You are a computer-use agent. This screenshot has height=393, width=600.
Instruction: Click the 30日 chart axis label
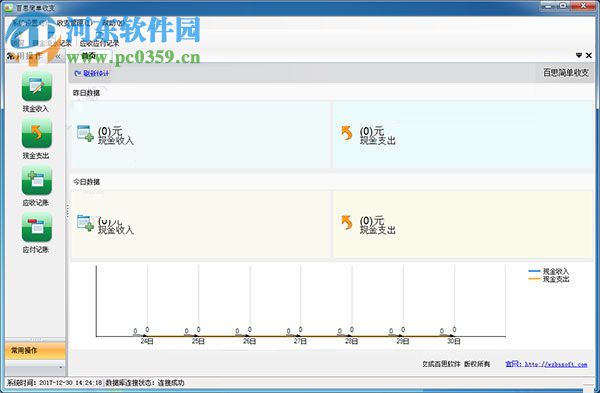[x=454, y=341]
